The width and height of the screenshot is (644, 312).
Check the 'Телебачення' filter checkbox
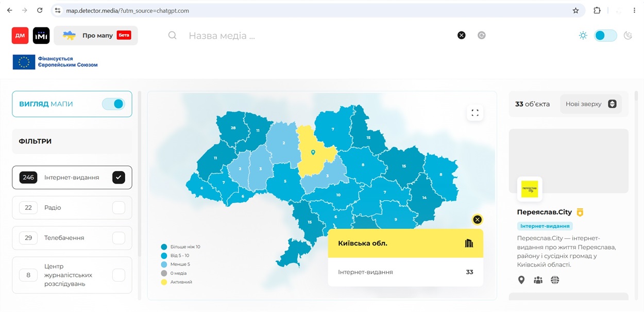pos(118,238)
